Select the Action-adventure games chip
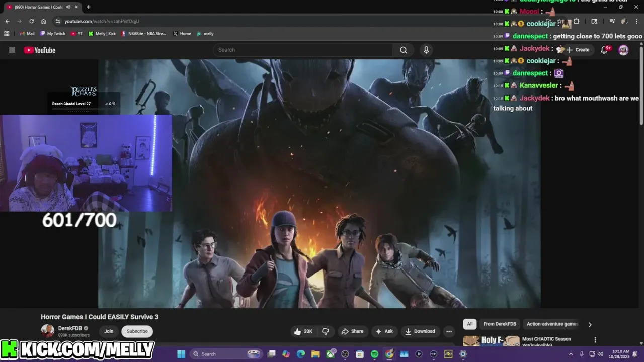This screenshot has height=362, width=644. point(552,324)
